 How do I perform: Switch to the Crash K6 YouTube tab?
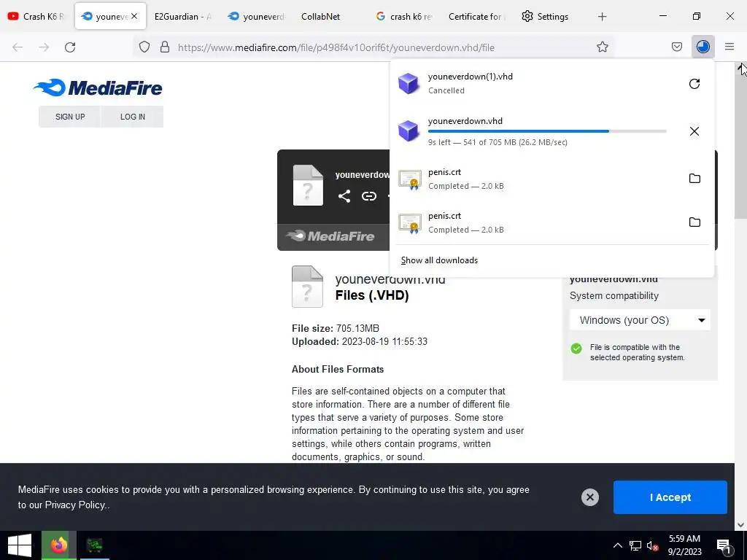(36, 16)
